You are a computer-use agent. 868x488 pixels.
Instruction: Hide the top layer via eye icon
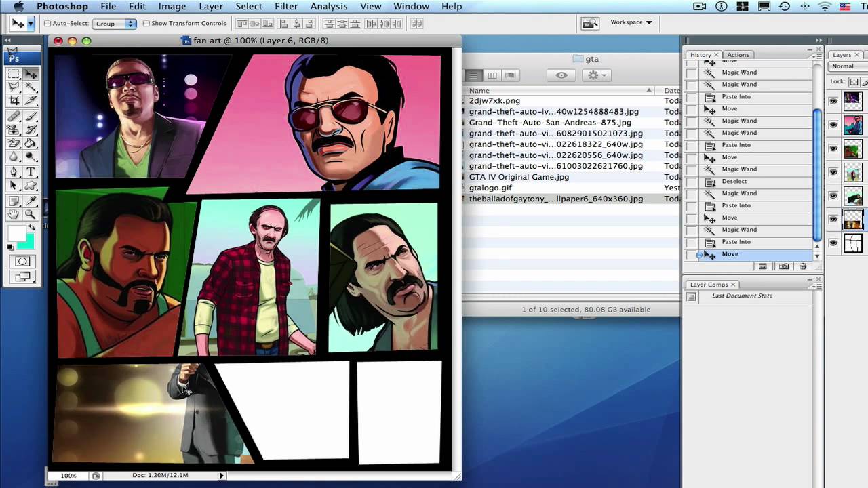pyautogui.click(x=833, y=102)
